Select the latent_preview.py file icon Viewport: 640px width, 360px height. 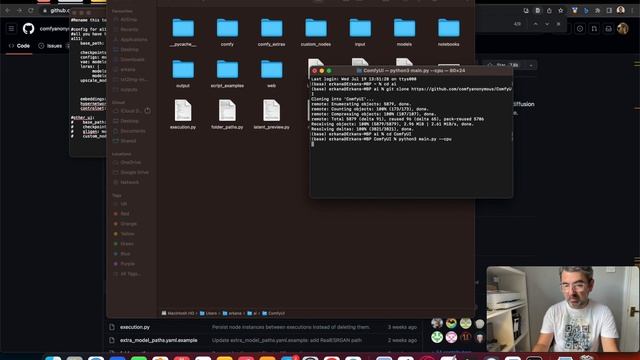point(271,110)
